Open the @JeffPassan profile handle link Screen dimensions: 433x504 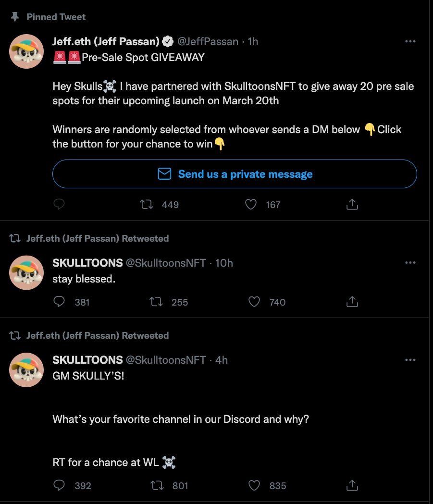(208, 42)
